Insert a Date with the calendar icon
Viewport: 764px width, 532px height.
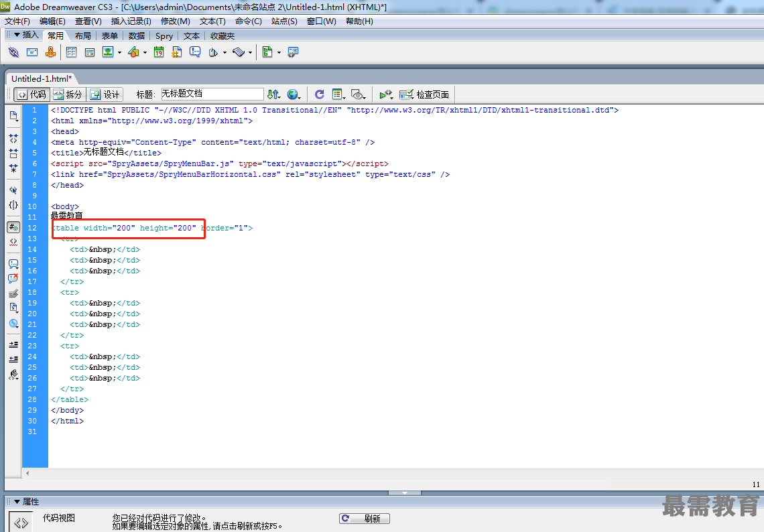click(x=159, y=52)
